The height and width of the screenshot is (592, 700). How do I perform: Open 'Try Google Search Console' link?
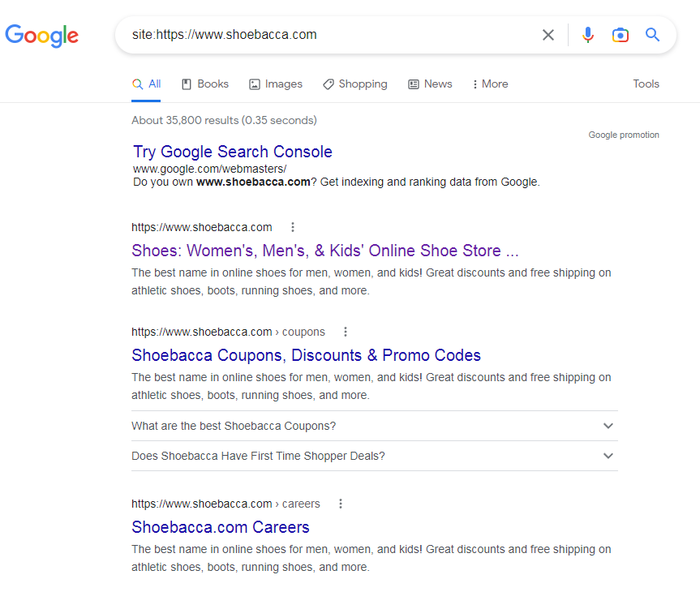pyautogui.click(x=233, y=152)
